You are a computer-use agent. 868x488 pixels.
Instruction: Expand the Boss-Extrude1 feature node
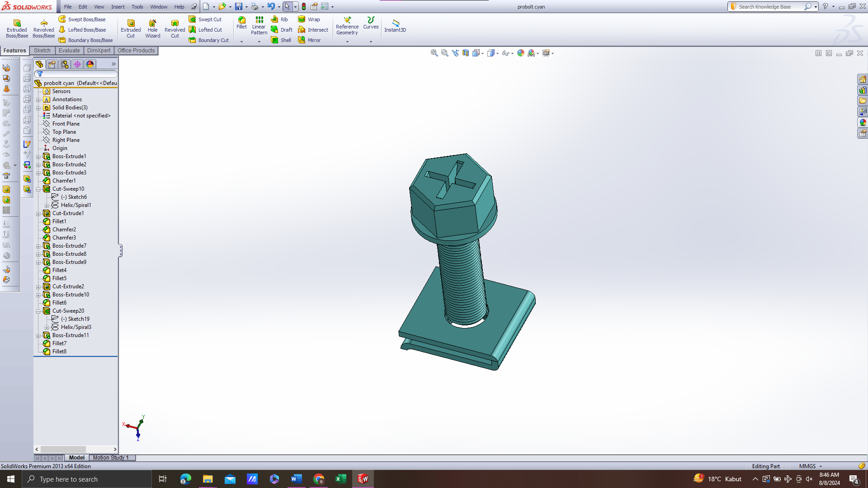click(38, 157)
